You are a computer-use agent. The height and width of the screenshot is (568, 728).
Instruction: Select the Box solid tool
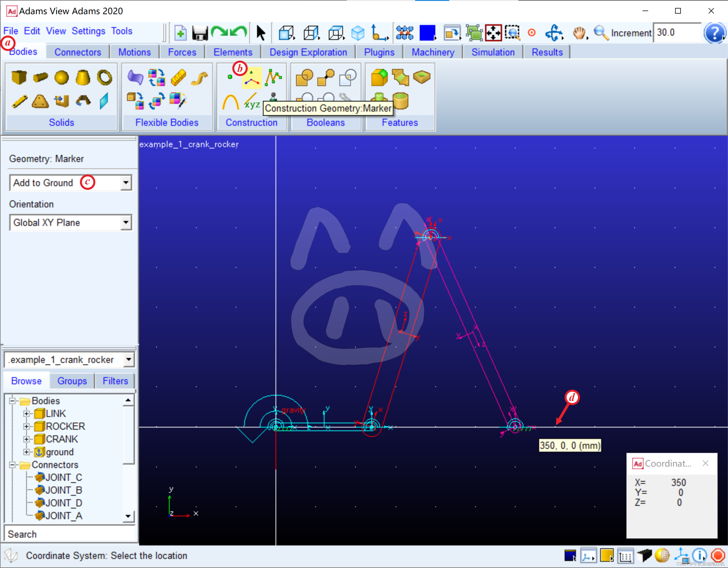(x=19, y=77)
